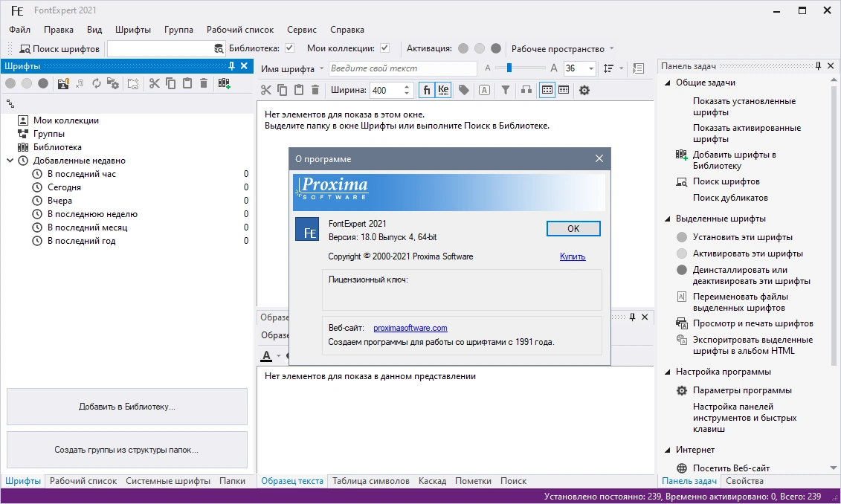Open Справка menu
841x504 pixels.
coord(347,30)
